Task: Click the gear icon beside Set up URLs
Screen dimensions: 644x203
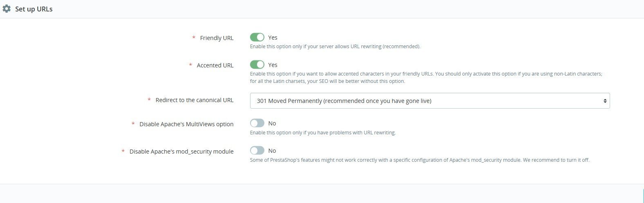Action: 7,9
